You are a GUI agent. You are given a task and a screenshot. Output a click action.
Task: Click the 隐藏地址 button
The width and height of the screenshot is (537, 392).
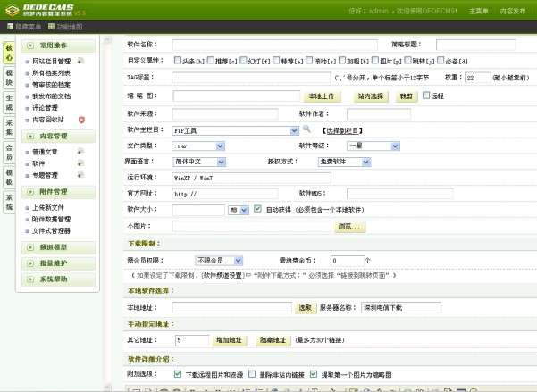tap(273, 340)
